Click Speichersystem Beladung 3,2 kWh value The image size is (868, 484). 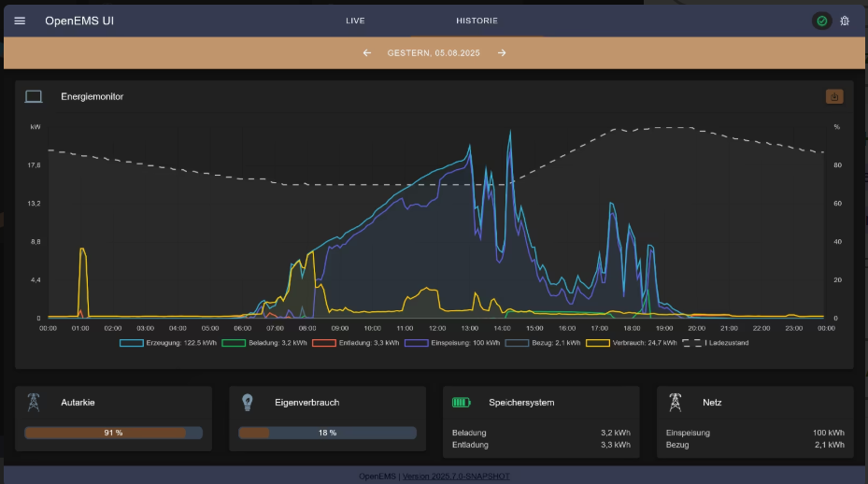pos(616,433)
